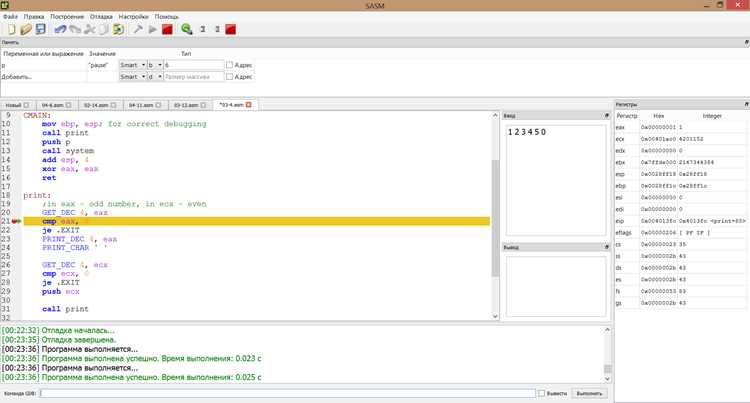Click inside the Ввод text area
750x403 pixels.
coord(556,180)
